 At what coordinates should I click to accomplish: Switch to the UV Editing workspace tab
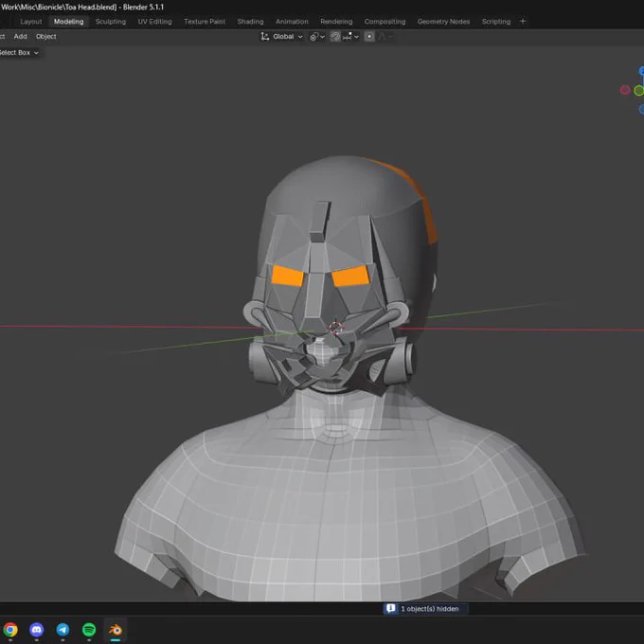click(x=154, y=22)
